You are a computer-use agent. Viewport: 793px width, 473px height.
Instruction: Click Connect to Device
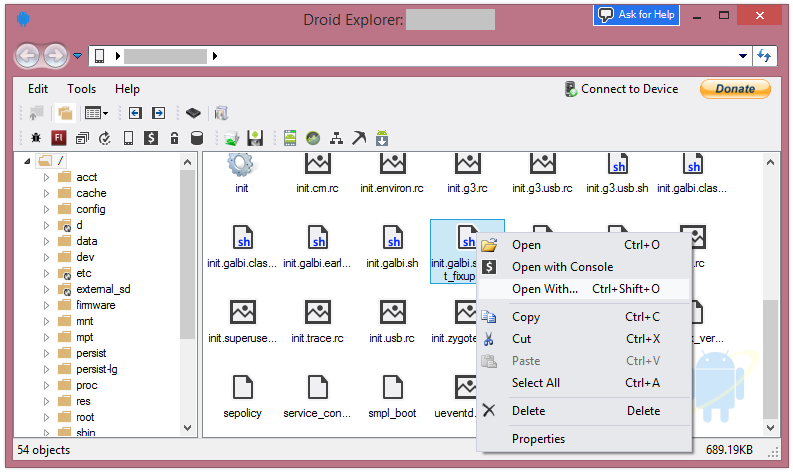(622, 89)
